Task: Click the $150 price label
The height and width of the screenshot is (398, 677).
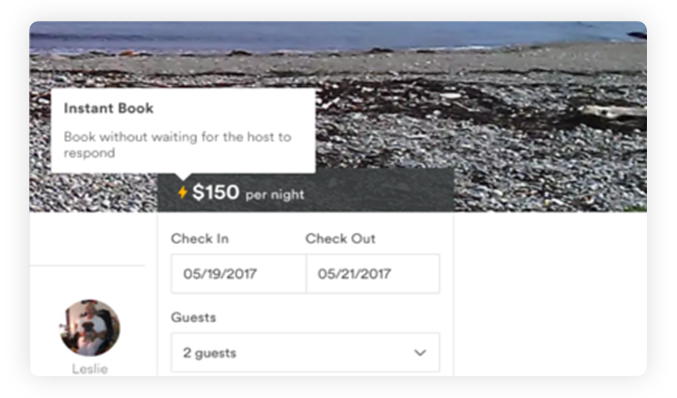Action: [215, 192]
